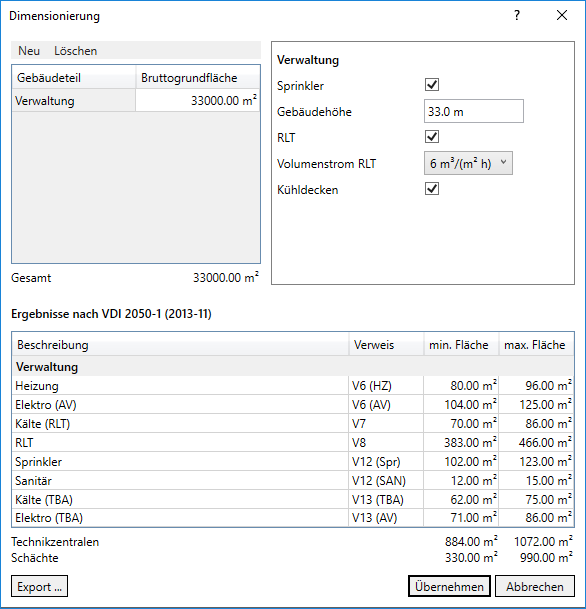Screen dimensions: 586x609
Task: Toggle the Kühldecken checkbox
Action: [x=432, y=189]
